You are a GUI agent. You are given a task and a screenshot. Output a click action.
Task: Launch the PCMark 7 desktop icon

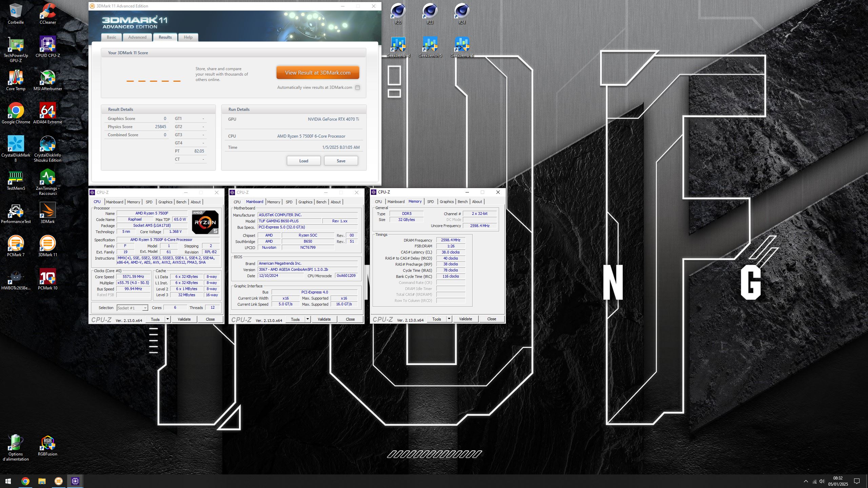click(x=16, y=247)
